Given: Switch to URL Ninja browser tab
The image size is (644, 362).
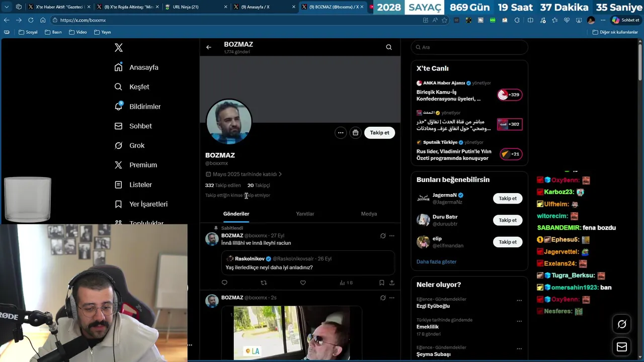Looking at the screenshot, I should coord(196,7).
